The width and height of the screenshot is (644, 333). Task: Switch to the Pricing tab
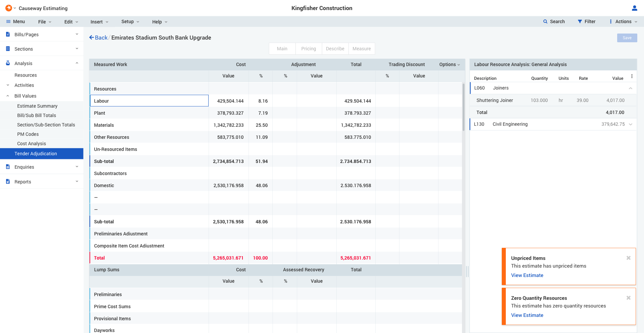(309, 49)
